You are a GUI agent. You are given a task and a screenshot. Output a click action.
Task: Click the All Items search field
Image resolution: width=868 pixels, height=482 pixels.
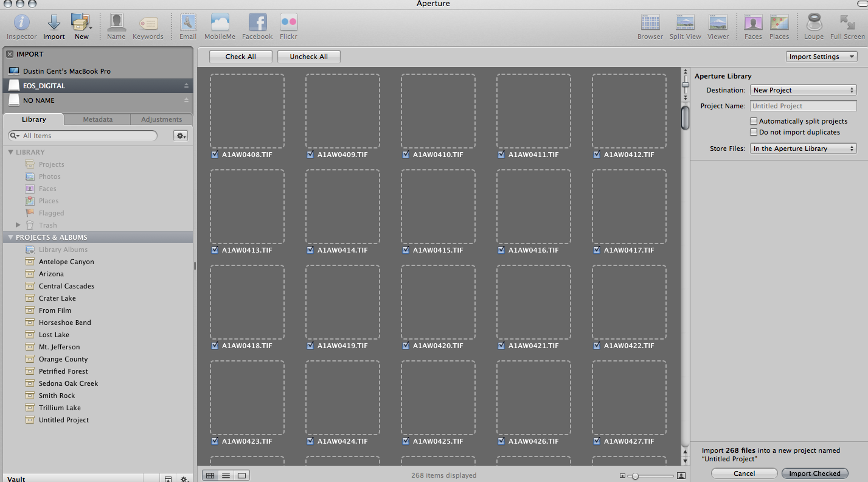[x=83, y=136]
